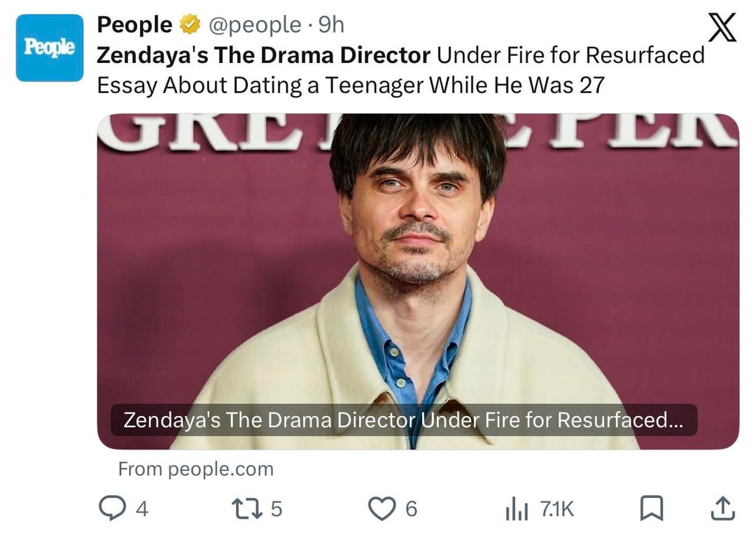Image resolution: width=756 pixels, height=535 pixels.
Task: Click the X logo icon
Action: pos(722,29)
